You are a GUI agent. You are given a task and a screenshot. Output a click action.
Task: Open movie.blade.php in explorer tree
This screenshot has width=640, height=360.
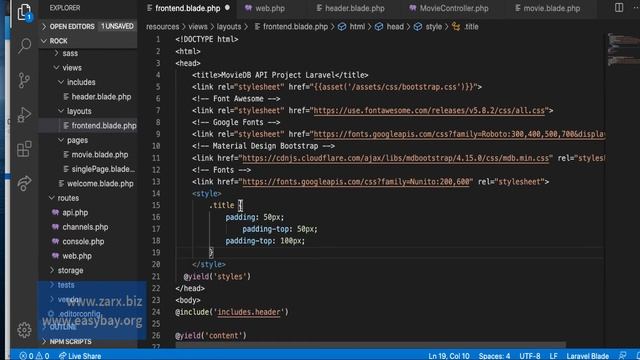100,155
